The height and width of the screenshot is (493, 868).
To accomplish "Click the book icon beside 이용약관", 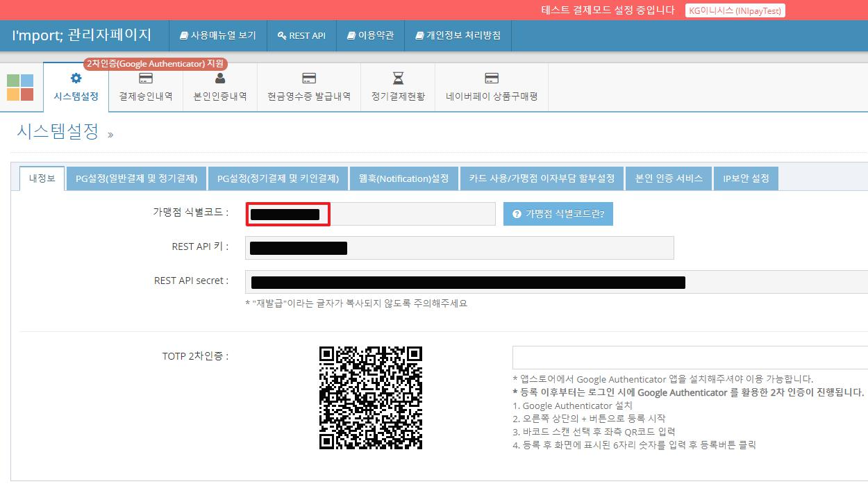I will (351, 35).
